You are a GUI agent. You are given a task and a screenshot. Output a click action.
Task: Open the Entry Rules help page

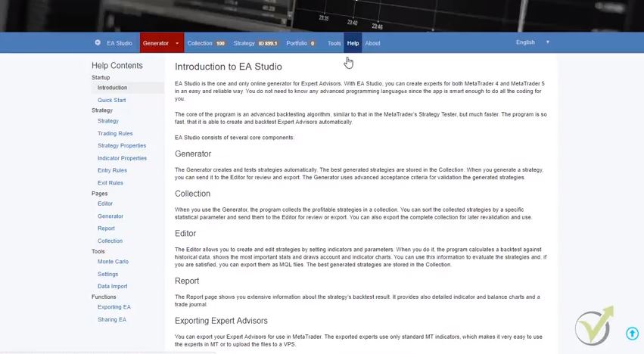[112, 170]
